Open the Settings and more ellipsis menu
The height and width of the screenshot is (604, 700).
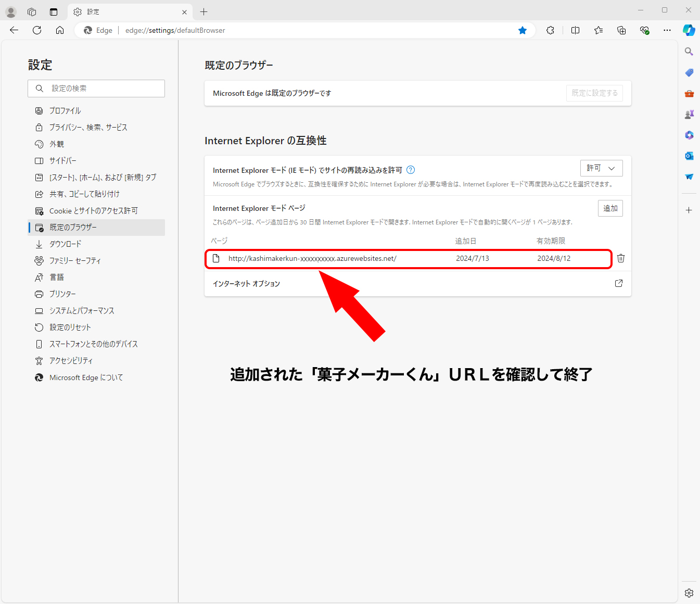pos(667,30)
